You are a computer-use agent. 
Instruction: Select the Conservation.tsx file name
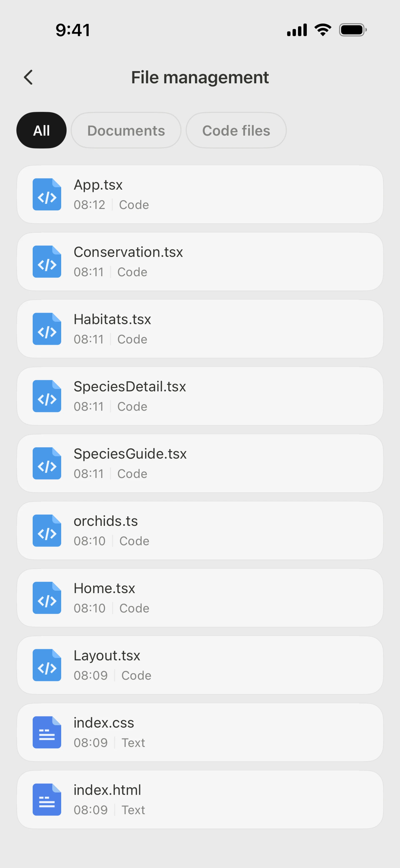pyautogui.click(x=128, y=252)
